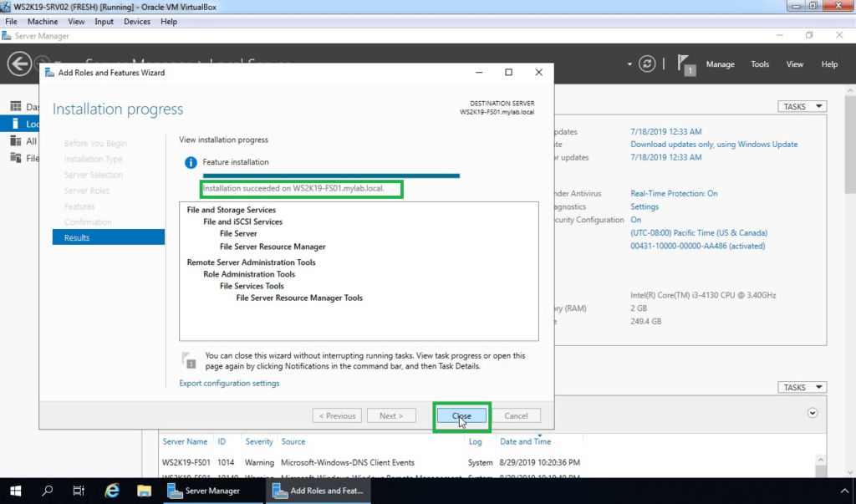Open the properties TASKS dropdown
The image size is (856, 504).
[x=802, y=106]
